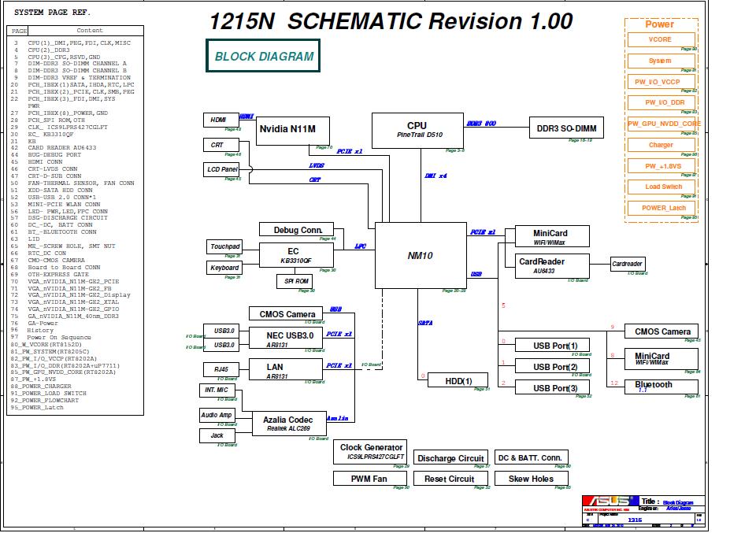Viewport: 756px width, 533px height.
Task: Click the "SYSTEM PAGE REF." heading
Action: coord(52,13)
